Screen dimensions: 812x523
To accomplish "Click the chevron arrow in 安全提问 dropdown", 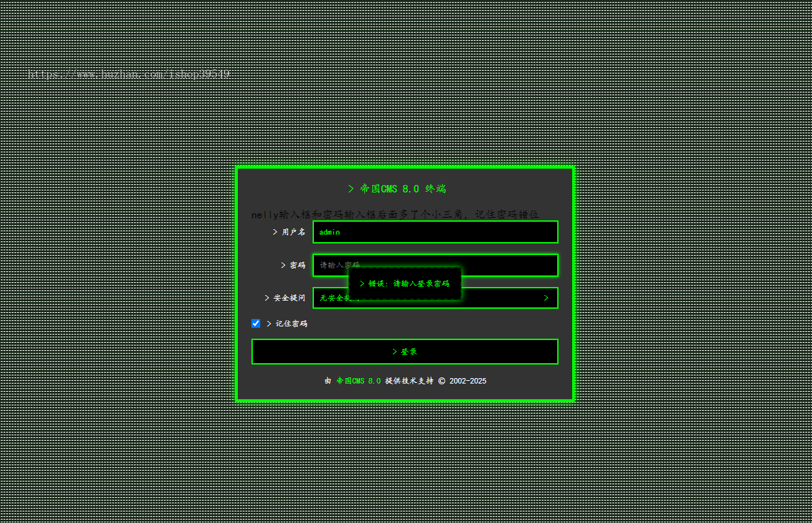I will 546,298.
